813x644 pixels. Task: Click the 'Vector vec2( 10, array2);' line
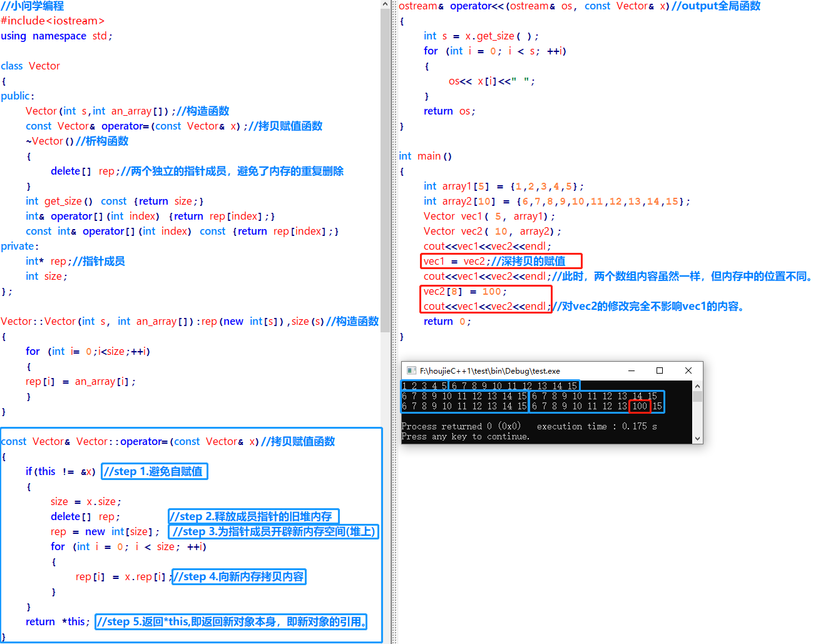point(493,231)
